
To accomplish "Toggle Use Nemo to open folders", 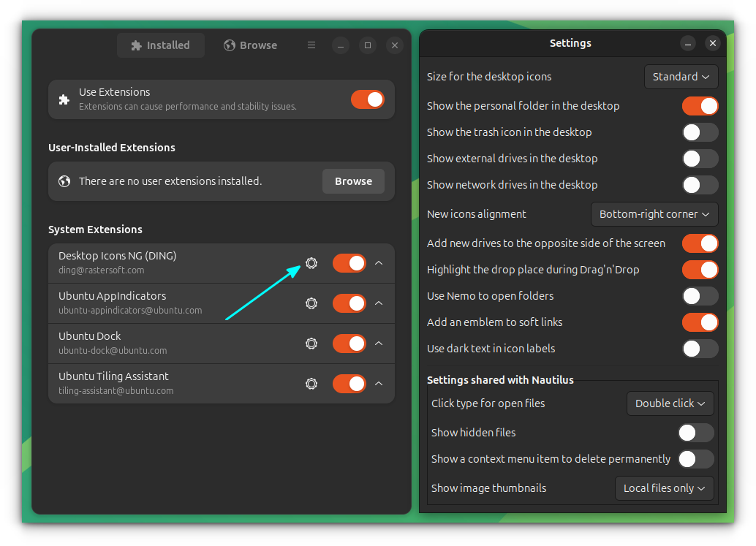I will click(700, 296).
